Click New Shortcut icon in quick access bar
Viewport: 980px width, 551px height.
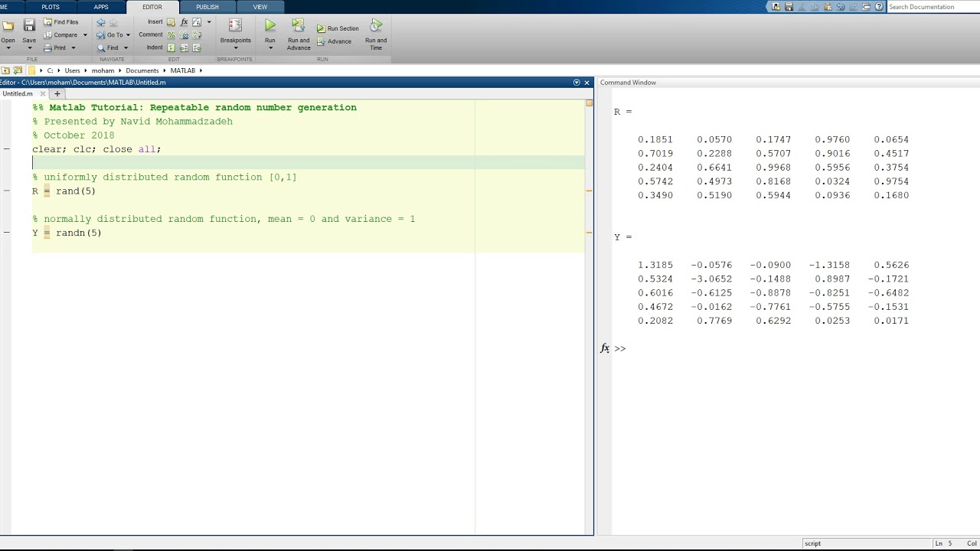[776, 7]
